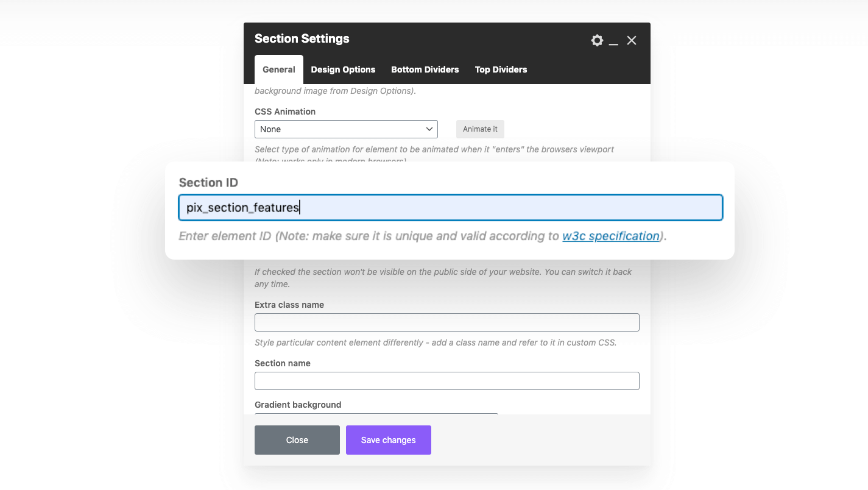The image size is (868, 490).
Task: Click the Animate it button
Action: pyautogui.click(x=480, y=129)
